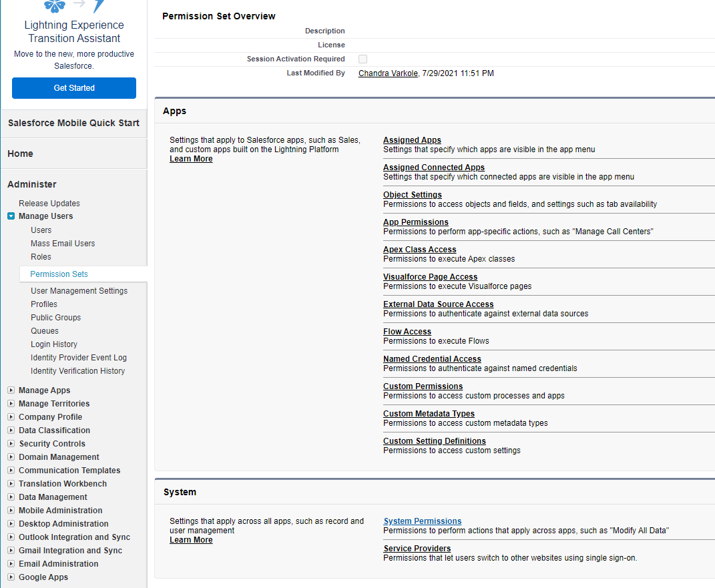Open Custom Setting Definitions link
715x588 pixels.
click(x=435, y=440)
